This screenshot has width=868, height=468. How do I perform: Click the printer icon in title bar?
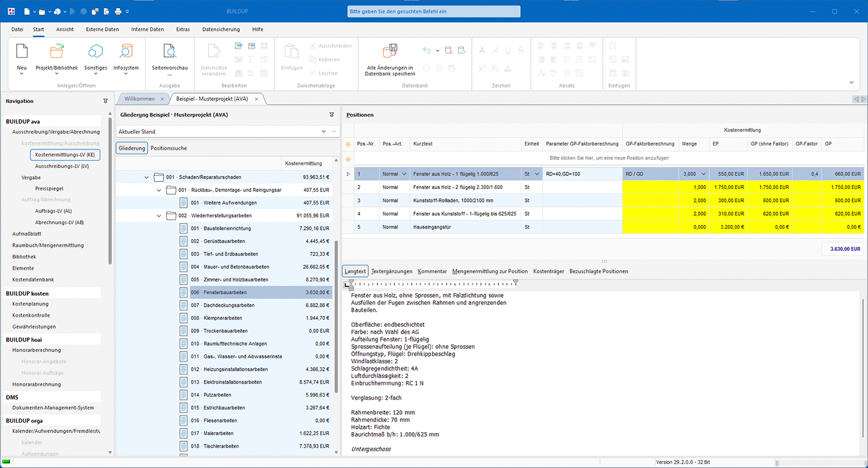(117, 11)
